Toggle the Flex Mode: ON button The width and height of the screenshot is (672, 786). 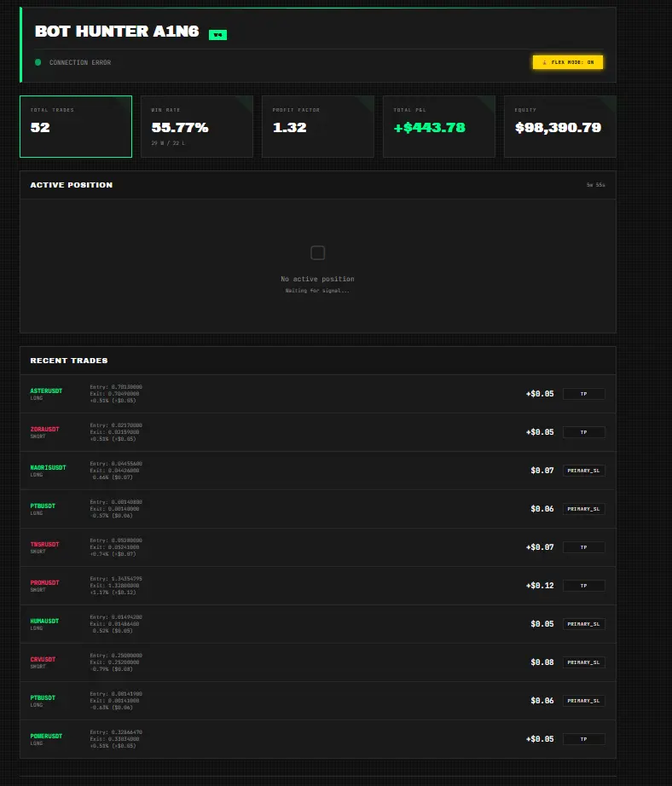pos(568,62)
